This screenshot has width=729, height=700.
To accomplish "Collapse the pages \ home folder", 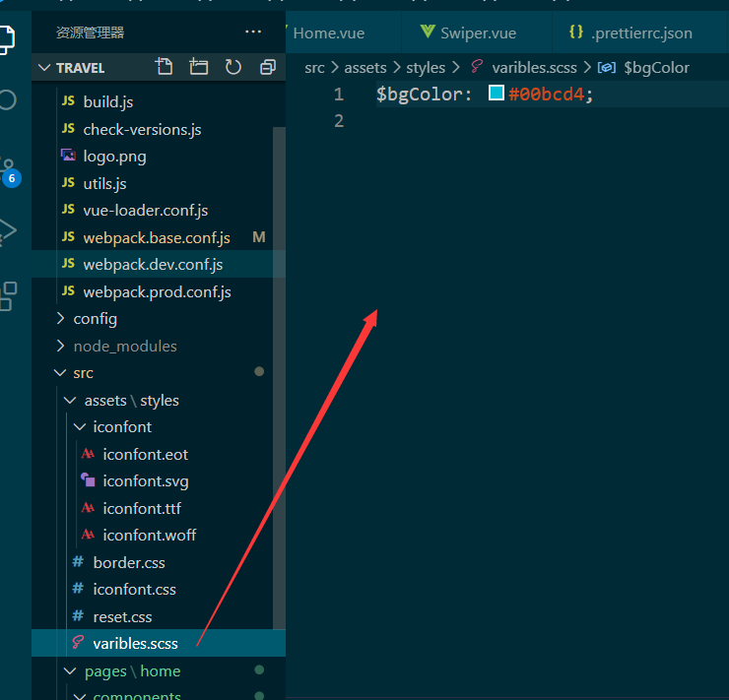I will (x=70, y=671).
